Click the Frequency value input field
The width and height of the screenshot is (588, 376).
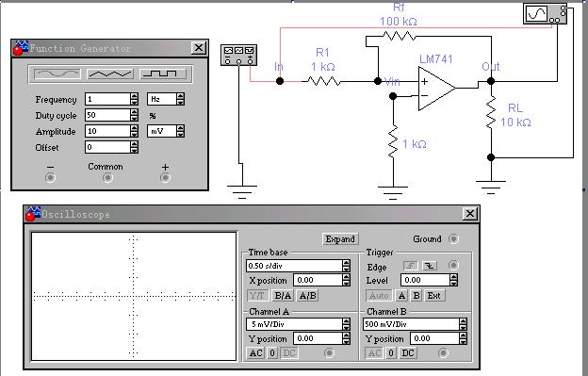click(107, 99)
